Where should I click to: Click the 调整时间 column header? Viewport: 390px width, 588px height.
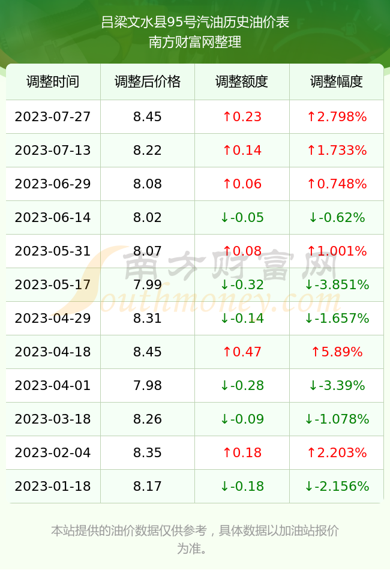click(x=53, y=82)
